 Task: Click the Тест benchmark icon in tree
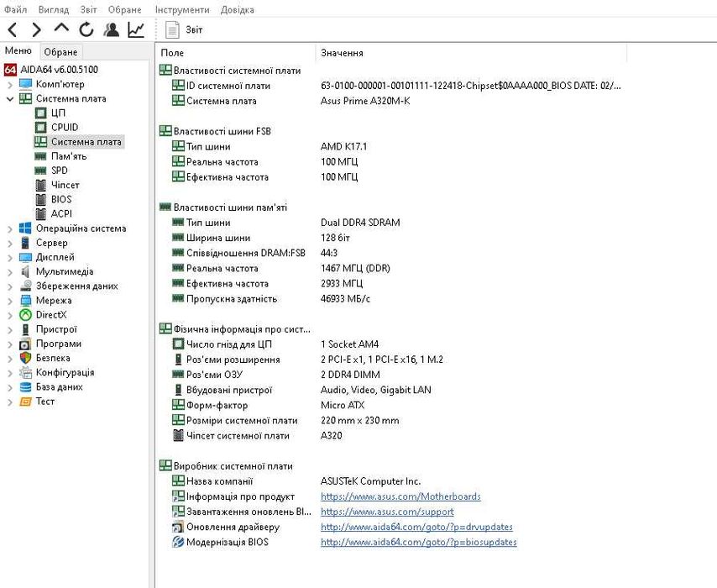[x=25, y=402]
